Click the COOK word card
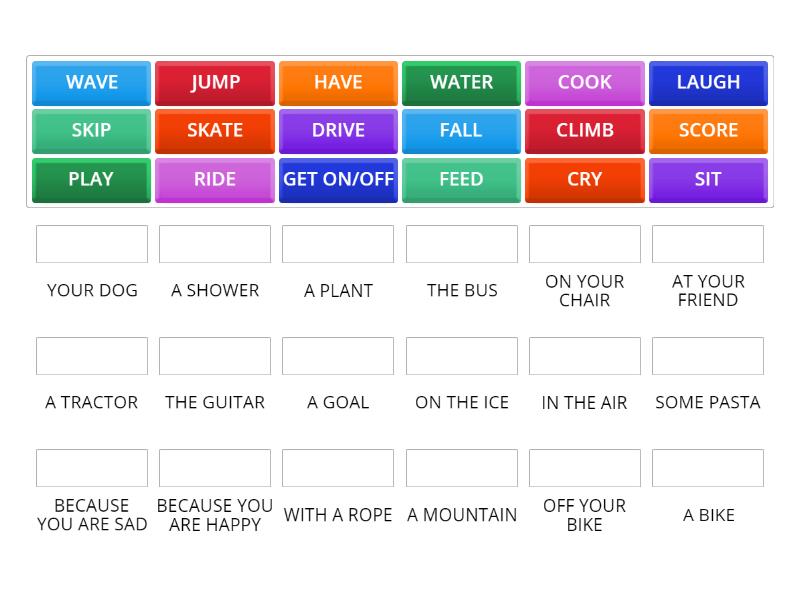 click(585, 83)
